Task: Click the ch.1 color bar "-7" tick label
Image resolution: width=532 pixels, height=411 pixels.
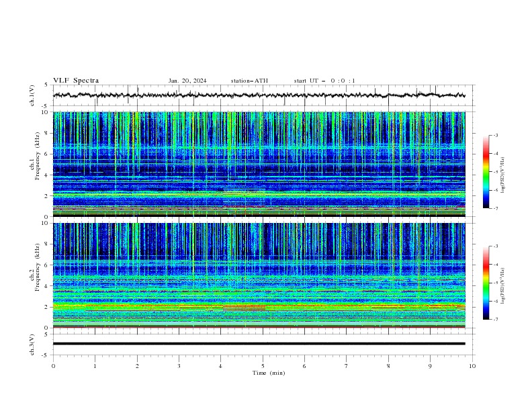Action: point(496,208)
